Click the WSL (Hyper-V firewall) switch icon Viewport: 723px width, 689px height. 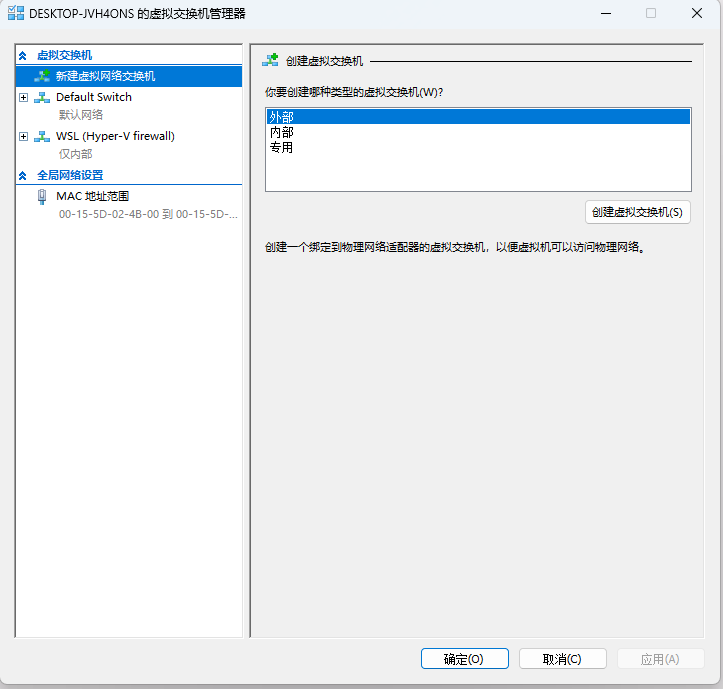click(42, 137)
